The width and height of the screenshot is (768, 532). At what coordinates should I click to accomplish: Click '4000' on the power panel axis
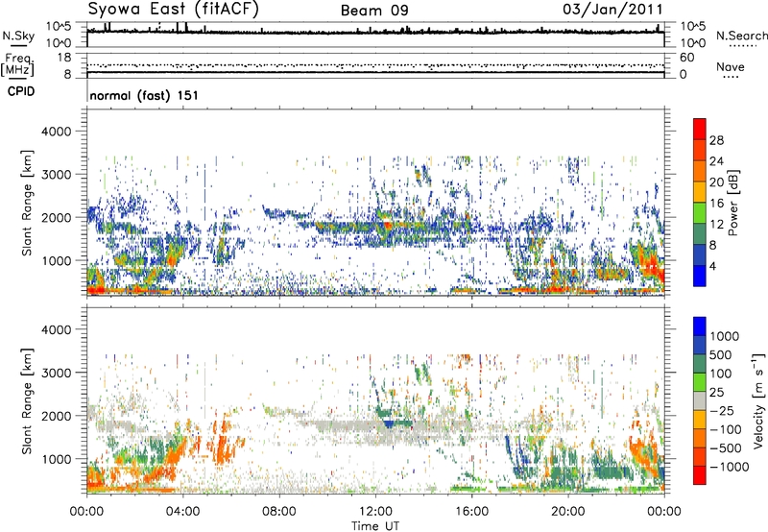pos(56,132)
